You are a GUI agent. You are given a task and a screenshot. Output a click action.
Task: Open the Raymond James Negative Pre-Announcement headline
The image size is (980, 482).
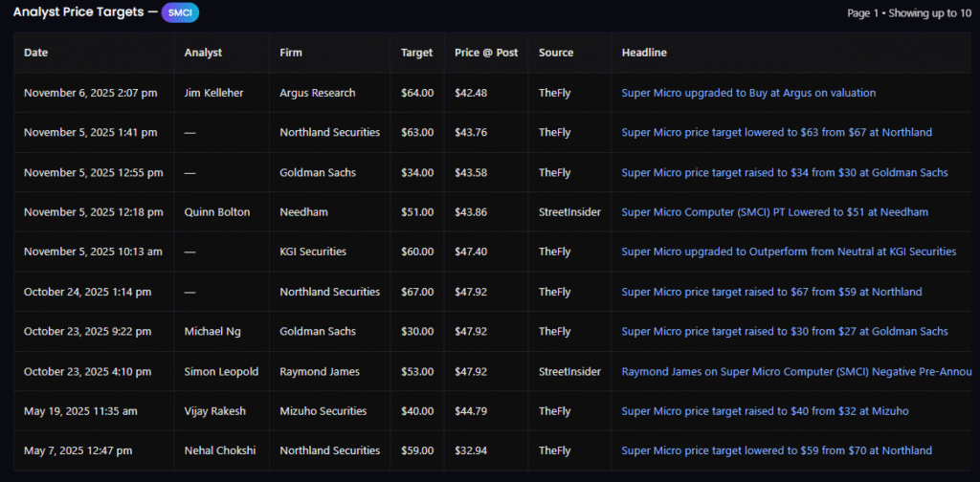click(794, 371)
